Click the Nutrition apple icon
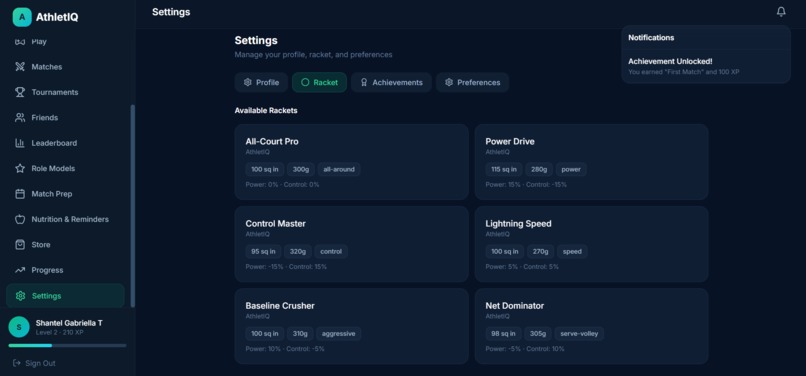Viewport: 806px width, 376px height. click(x=20, y=219)
